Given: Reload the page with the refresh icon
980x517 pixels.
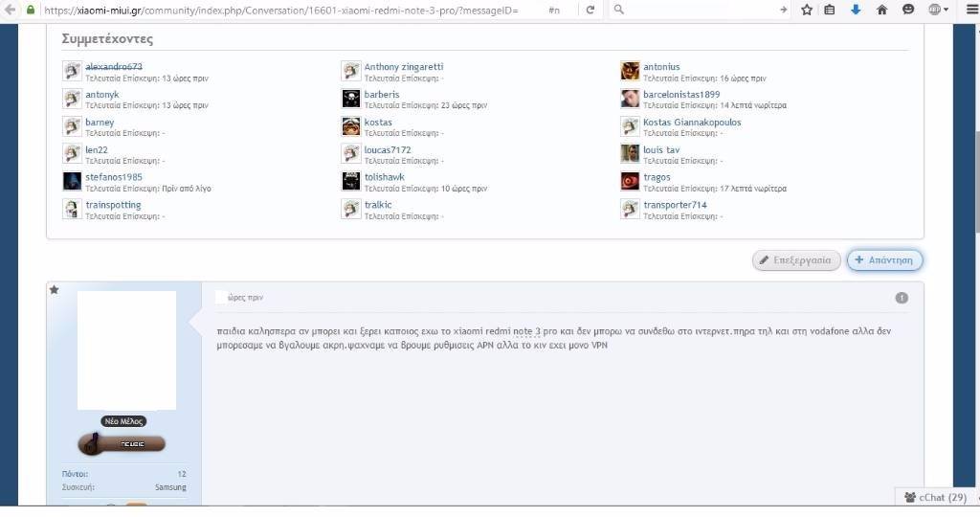Looking at the screenshot, I should 590,10.
